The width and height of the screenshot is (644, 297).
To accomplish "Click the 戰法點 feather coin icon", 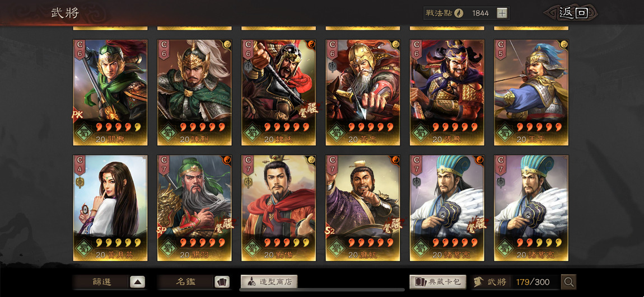I will coord(459,13).
